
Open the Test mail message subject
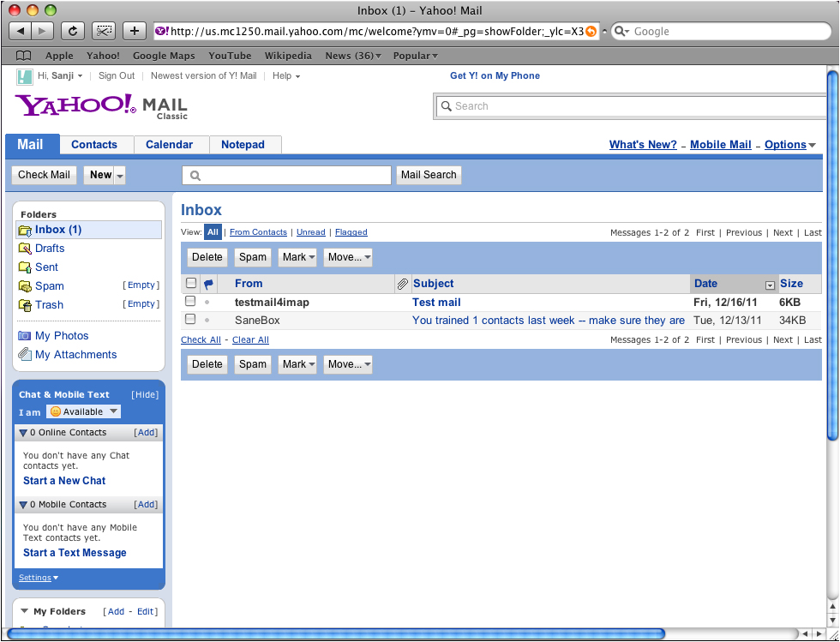[436, 303]
